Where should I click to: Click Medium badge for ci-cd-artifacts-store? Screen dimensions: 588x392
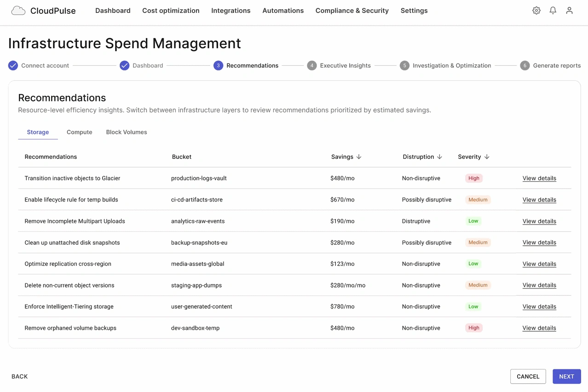pos(478,200)
